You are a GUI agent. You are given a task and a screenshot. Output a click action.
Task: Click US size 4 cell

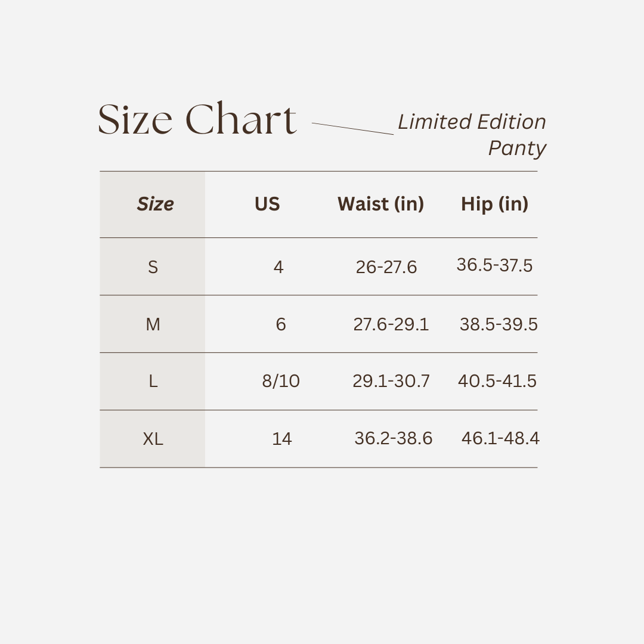tap(278, 267)
